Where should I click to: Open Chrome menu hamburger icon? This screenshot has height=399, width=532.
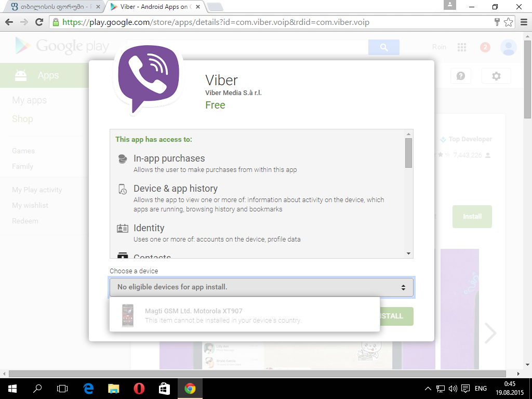tap(524, 22)
